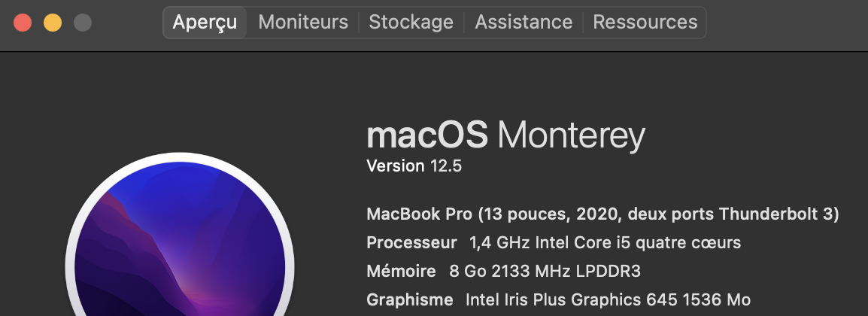Click the Monterey name in the heading

(x=572, y=136)
